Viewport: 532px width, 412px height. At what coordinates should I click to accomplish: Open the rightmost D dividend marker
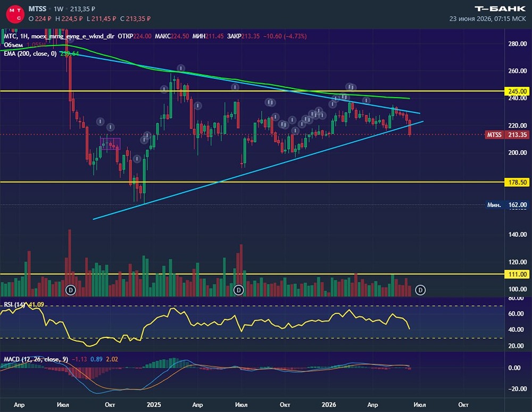pyautogui.click(x=420, y=290)
